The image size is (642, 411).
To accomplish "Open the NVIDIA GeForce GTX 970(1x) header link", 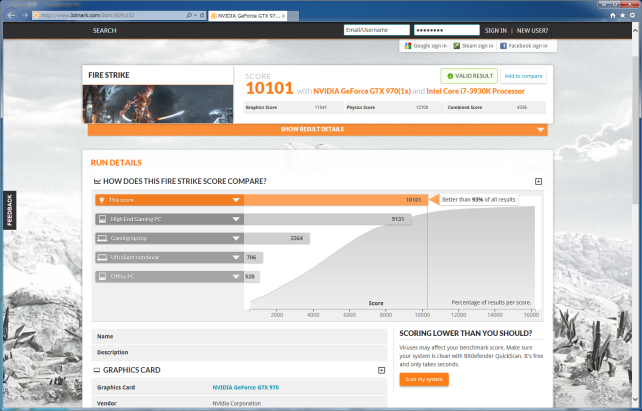I will (x=362, y=91).
